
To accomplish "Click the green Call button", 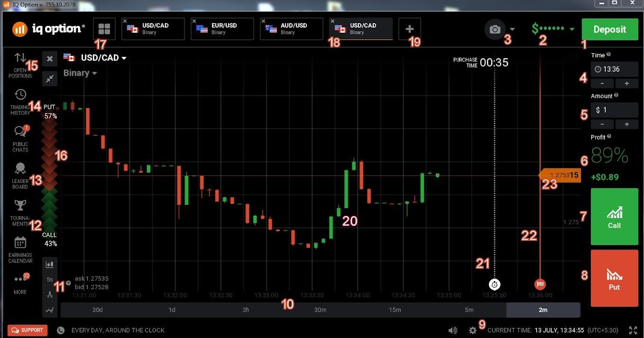I will pos(614,216).
